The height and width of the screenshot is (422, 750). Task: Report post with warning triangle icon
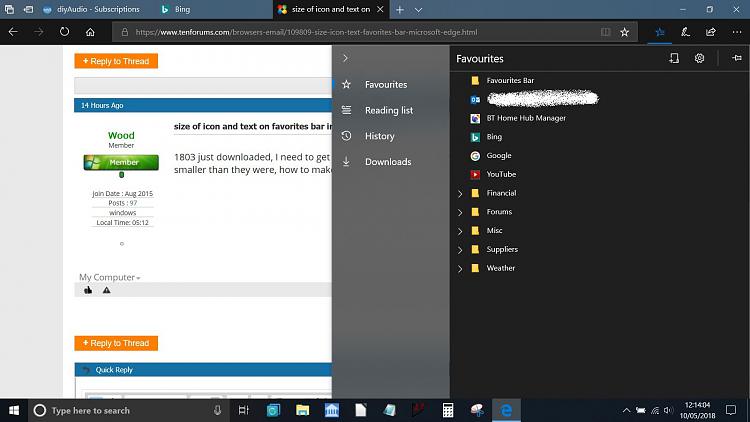point(106,290)
